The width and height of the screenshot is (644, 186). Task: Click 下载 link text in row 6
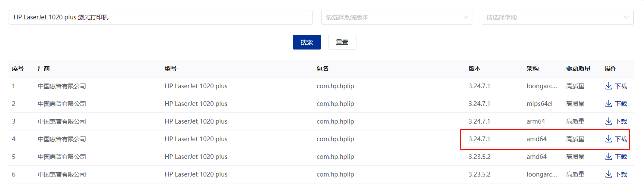click(x=621, y=174)
